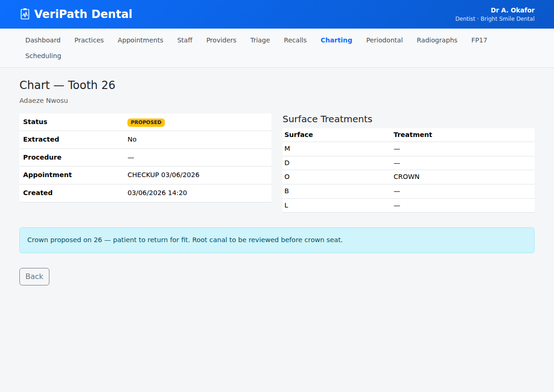Select the Created value 03/06/2026 14:20
The width and height of the screenshot is (554, 392).
coord(157,193)
